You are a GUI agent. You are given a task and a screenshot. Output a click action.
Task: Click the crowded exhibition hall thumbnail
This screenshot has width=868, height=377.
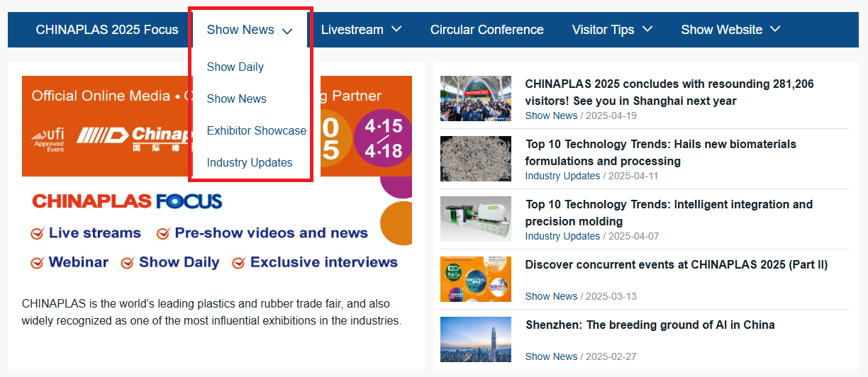coord(475,99)
